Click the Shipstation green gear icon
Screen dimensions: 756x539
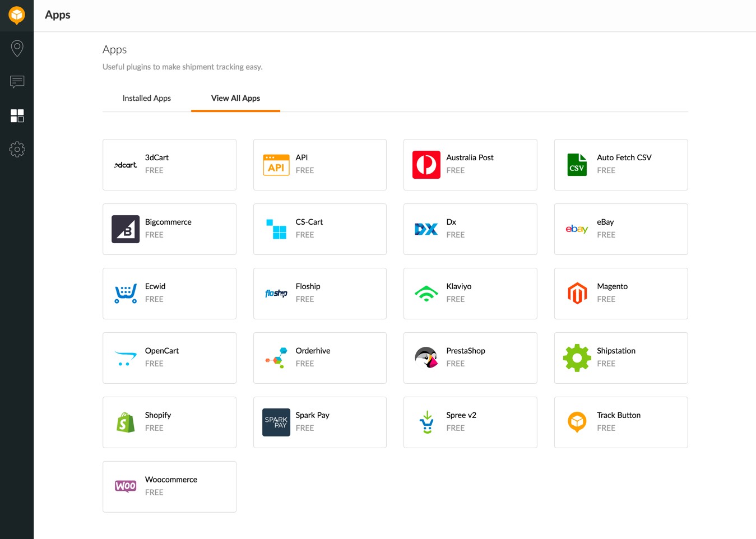(x=577, y=358)
